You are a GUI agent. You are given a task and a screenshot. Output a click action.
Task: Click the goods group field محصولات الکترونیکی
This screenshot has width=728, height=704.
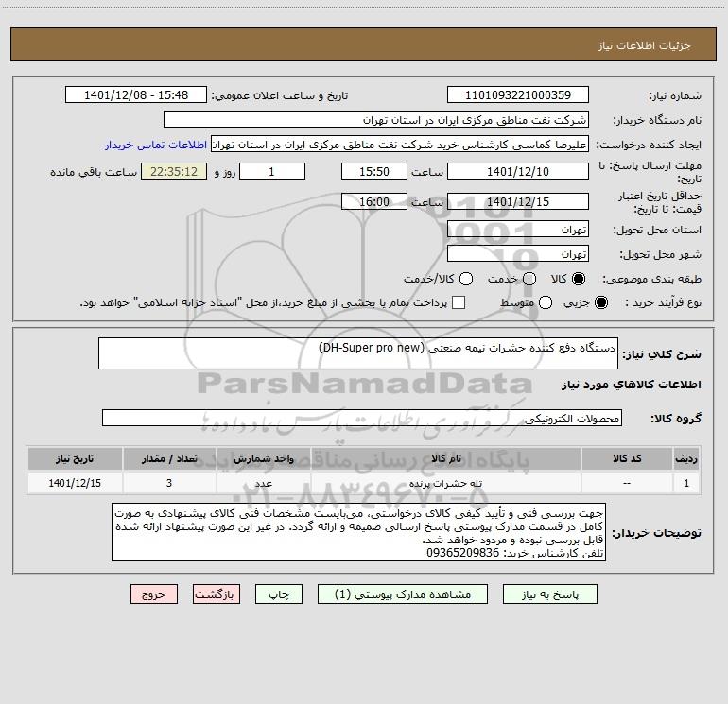362,418
